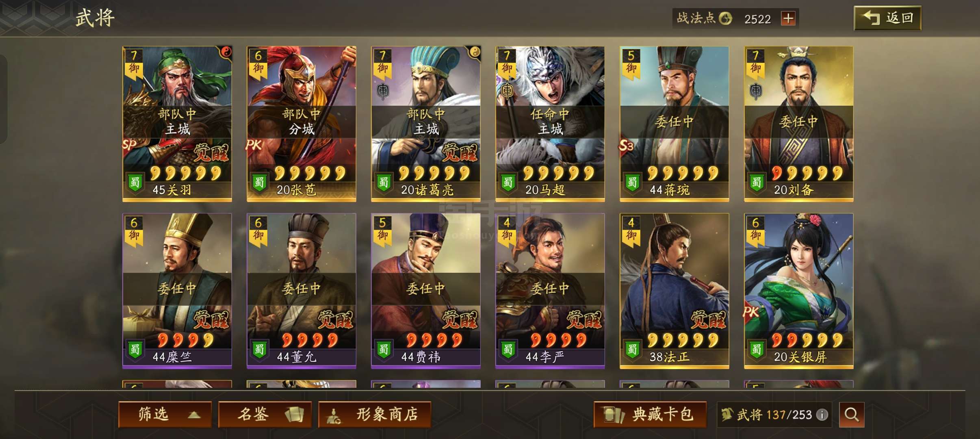Tap the 車 chariot icon on 刘备's card

pos(755,91)
